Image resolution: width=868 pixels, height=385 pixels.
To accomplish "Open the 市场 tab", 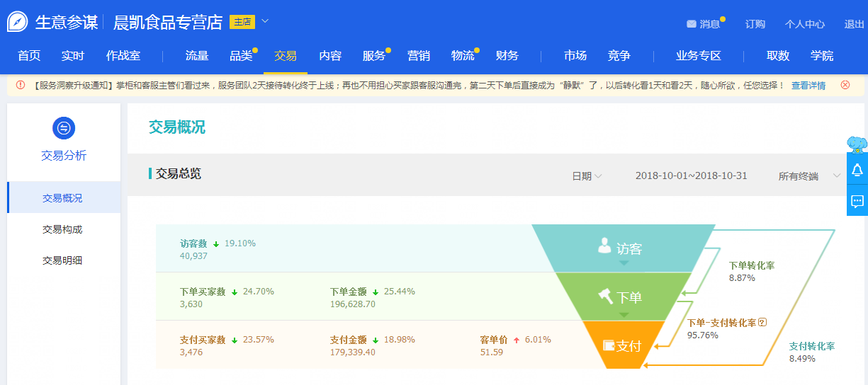I will coord(575,55).
